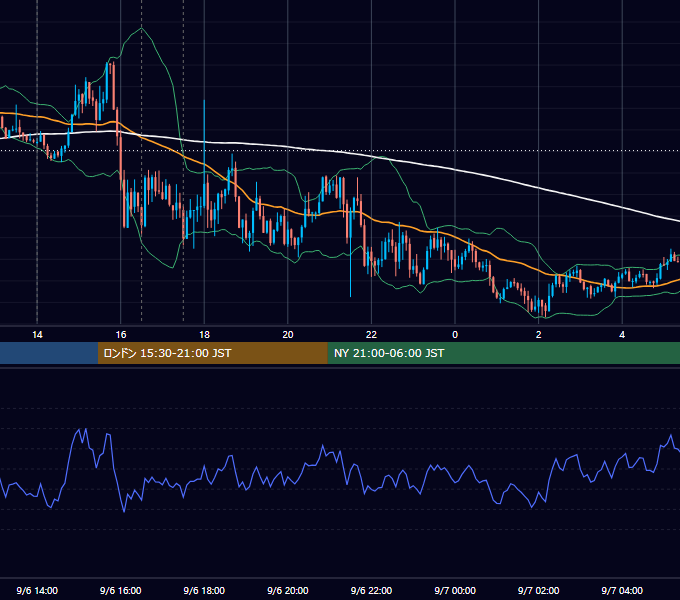Click the 9/7 02:00 label on oscillator axis
Screen dimensions: 680x600
(x=539, y=590)
